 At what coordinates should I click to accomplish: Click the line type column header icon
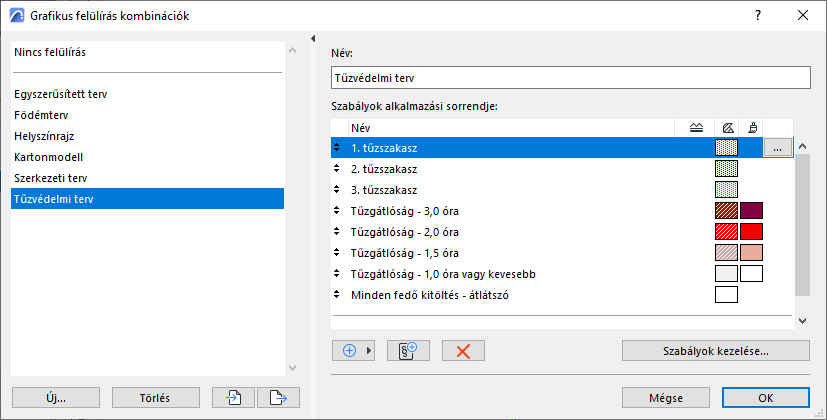[x=697, y=128]
